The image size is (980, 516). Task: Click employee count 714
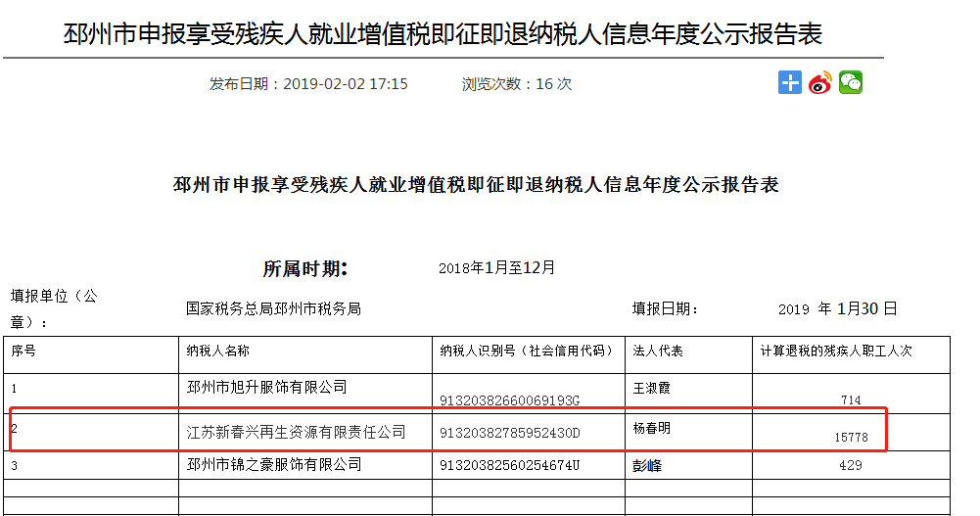[x=851, y=399]
